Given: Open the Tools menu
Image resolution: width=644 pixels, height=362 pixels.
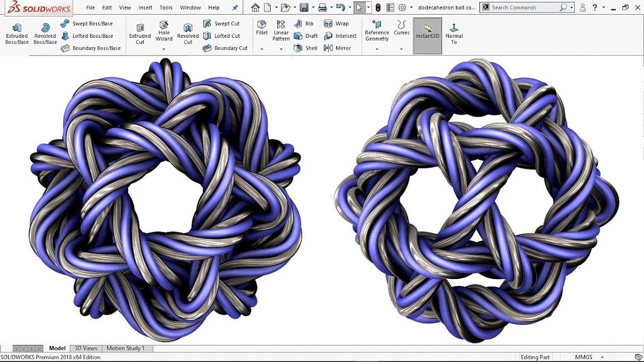Looking at the screenshot, I should (166, 8).
